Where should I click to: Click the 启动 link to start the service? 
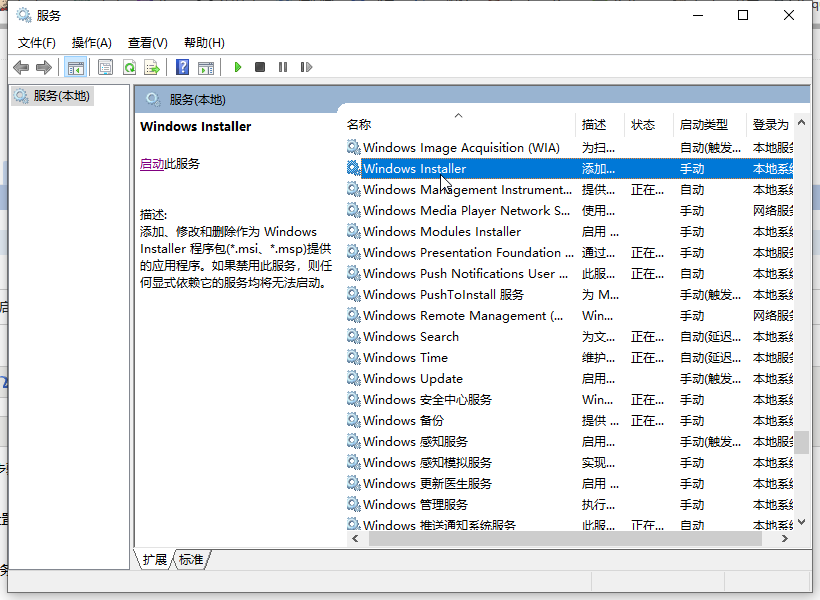coord(152,164)
